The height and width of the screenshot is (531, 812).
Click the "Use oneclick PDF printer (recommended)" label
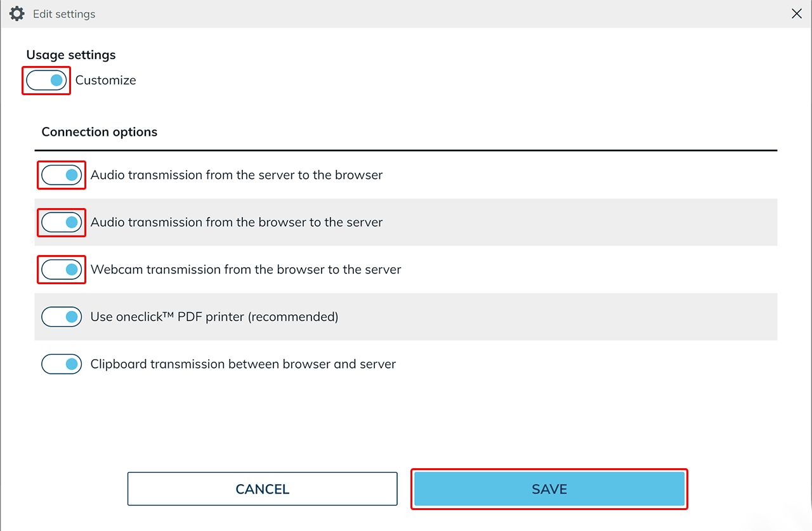click(214, 317)
